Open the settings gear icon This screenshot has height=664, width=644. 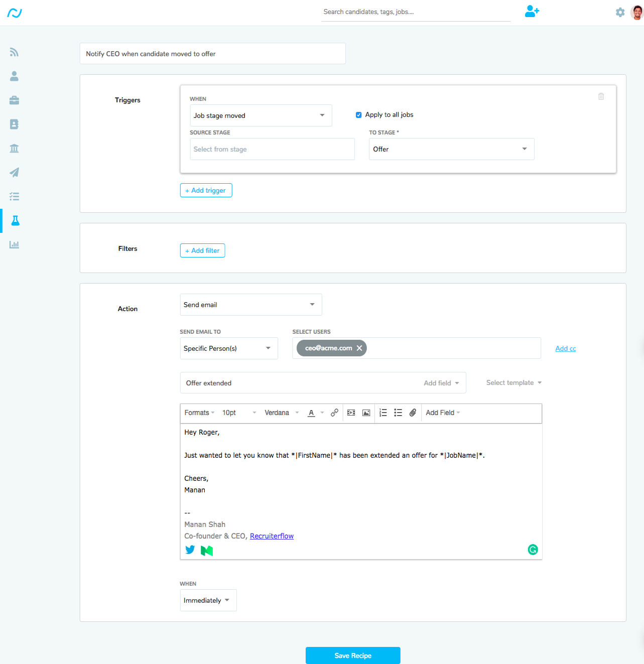point(620,13)
